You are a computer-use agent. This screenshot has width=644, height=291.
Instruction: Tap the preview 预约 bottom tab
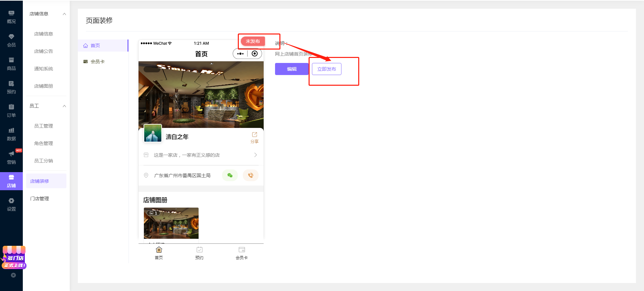click(200, 253)
